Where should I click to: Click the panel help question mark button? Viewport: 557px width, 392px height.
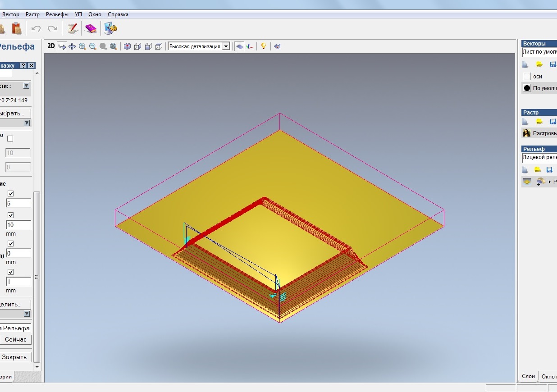pos(24,66)
